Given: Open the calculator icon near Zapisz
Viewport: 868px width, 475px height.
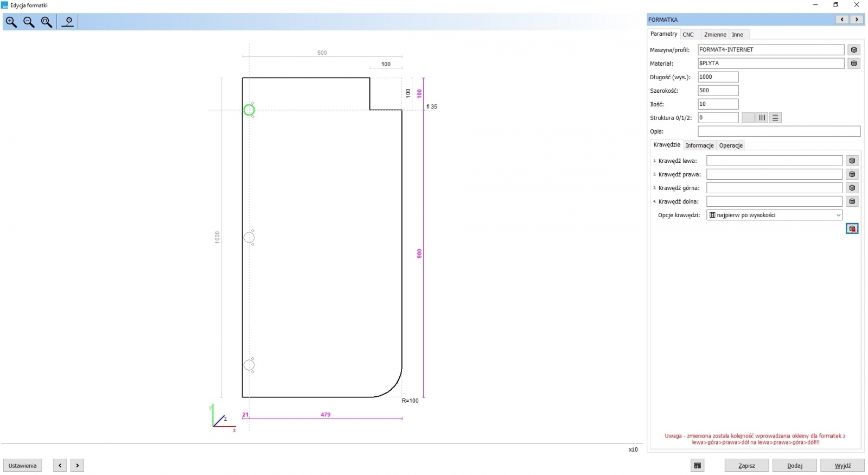Looking at the screenshot, I should click(698, 466).
